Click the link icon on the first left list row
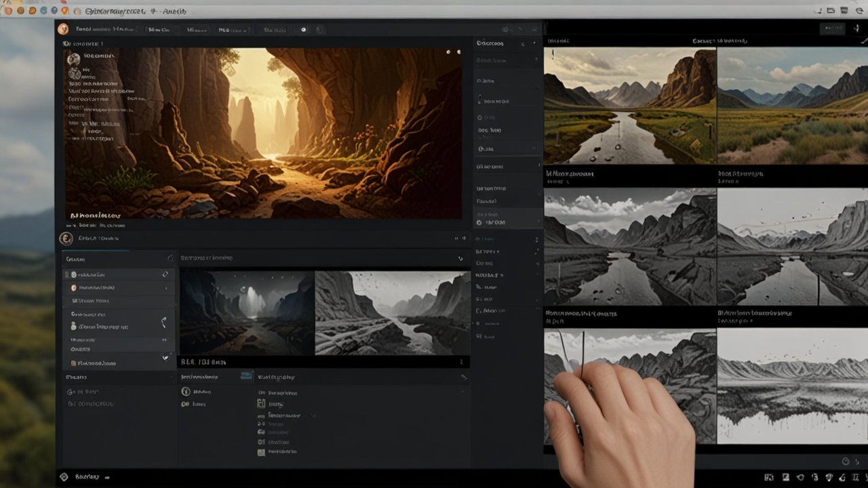Screen dimensions: 868x488 (165, 274)
